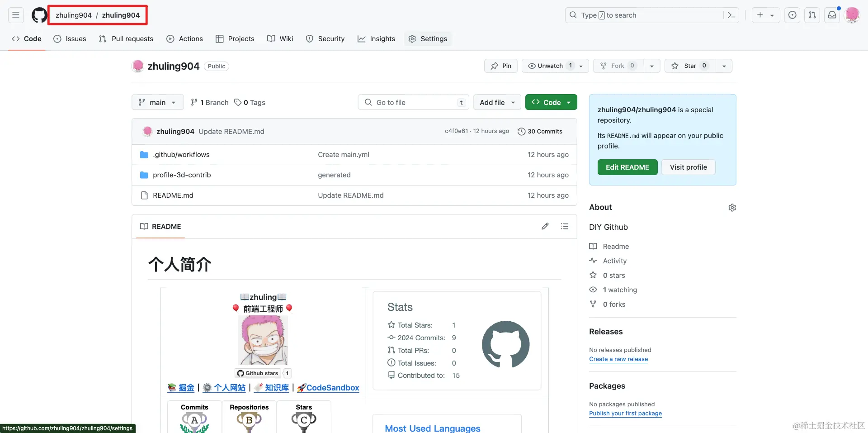Open the notifications inbox

[832, 15]
